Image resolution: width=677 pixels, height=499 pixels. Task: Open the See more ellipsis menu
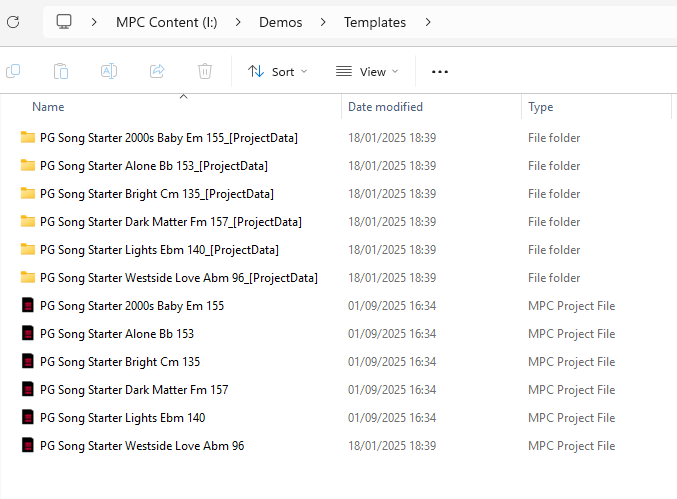click(440, 72)
